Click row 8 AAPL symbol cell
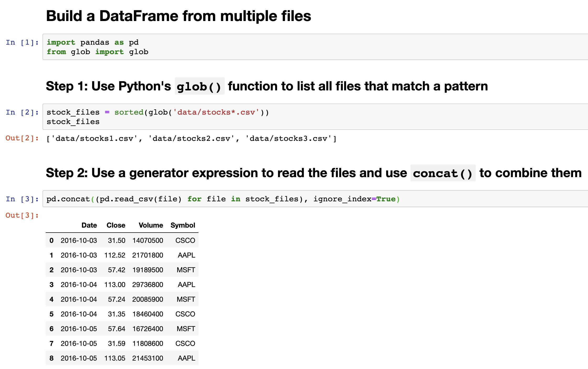 (x=186, y=358)
